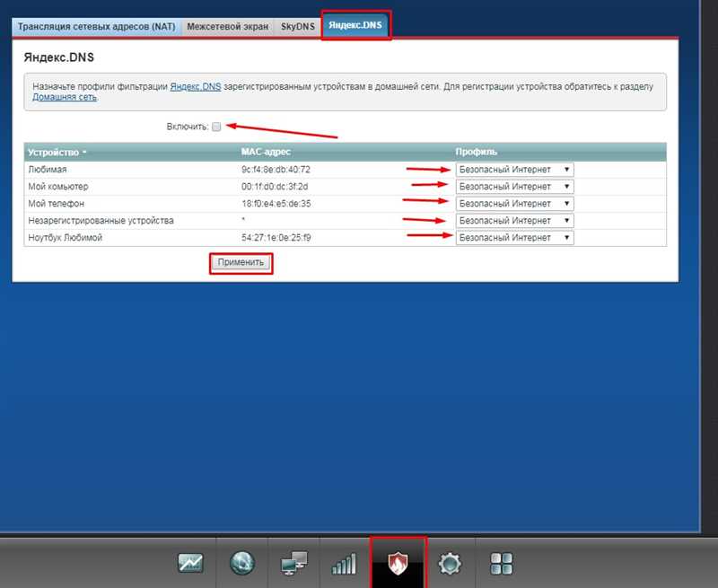This screenshot has height=588, width=718.
Task: Open the Домашняя сеть link
Action: pyautogui.click(x=65, y=97)
